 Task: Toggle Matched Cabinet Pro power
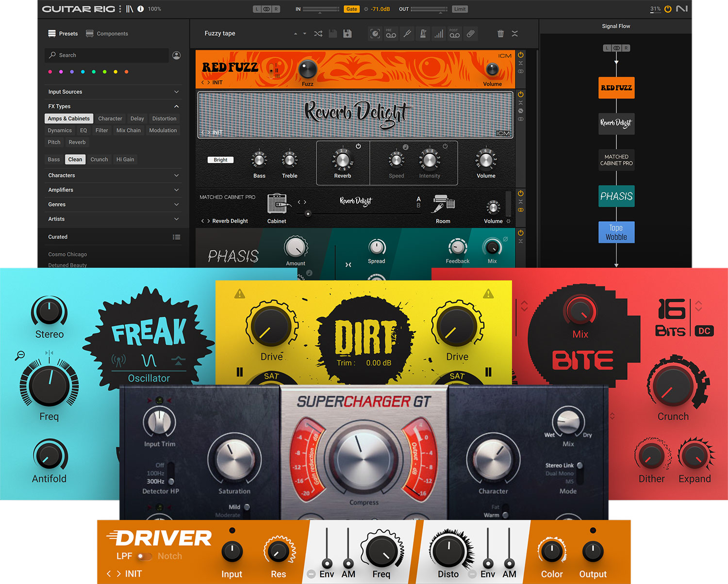coord(521,193)
